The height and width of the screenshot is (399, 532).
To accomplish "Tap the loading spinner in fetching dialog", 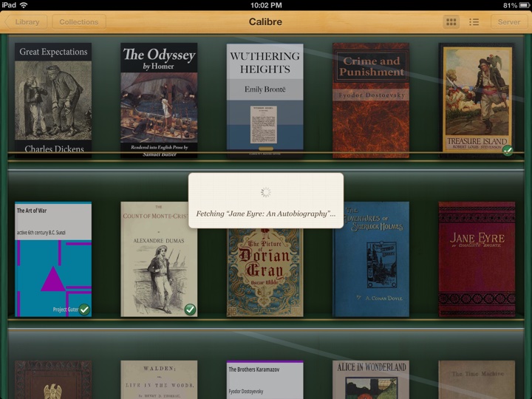I will coord(266,192).
